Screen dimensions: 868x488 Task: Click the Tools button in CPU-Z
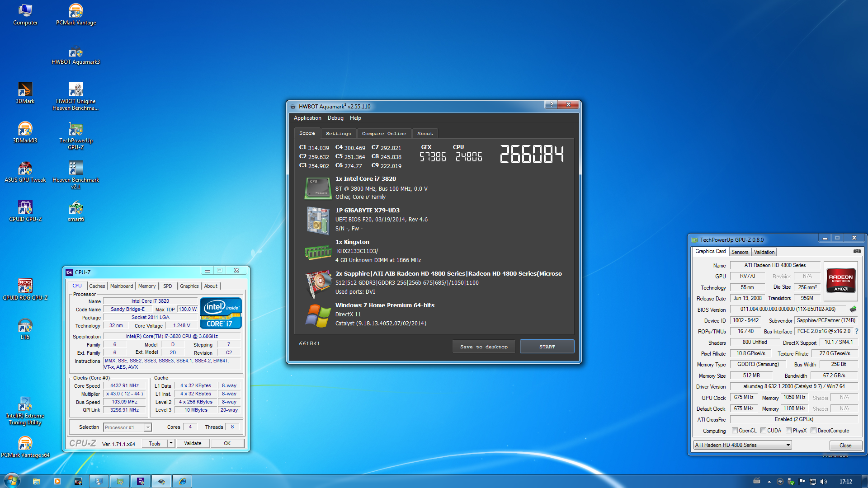tap(155, 443)
